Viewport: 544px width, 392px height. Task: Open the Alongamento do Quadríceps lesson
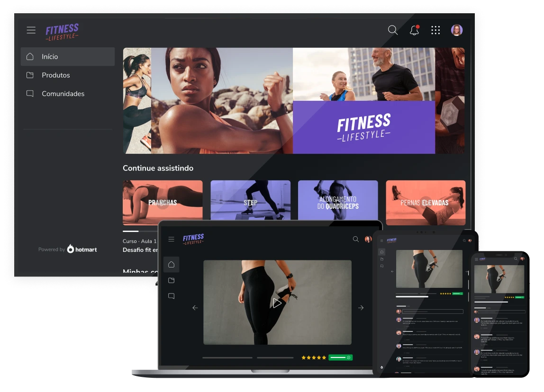tap(338, 200)
